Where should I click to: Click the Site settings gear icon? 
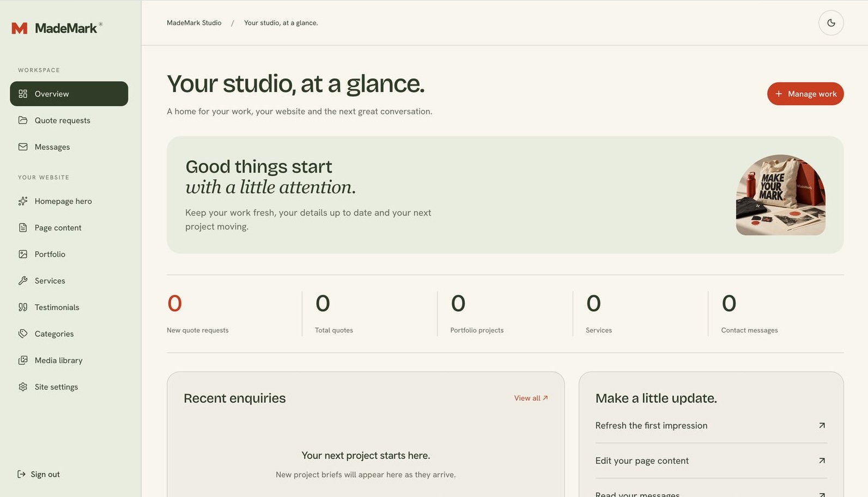pos(23,387)
